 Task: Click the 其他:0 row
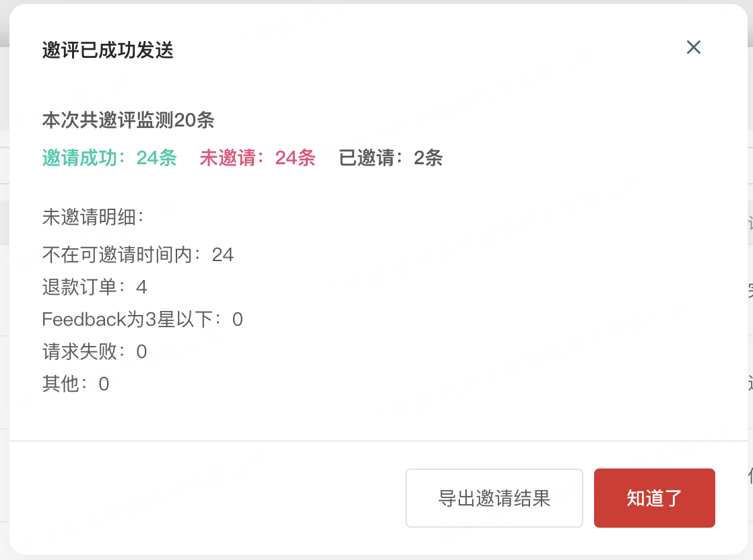pos(75,384)
